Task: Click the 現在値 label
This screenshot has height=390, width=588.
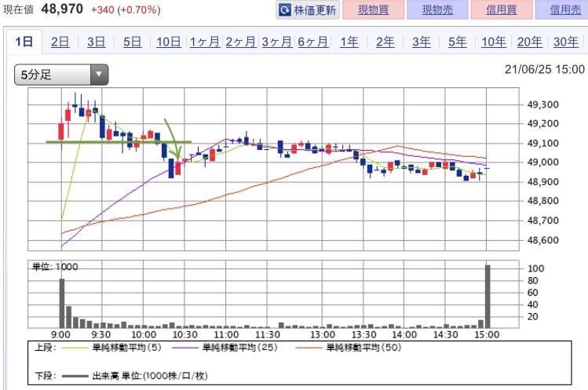Action: [18, 9]
